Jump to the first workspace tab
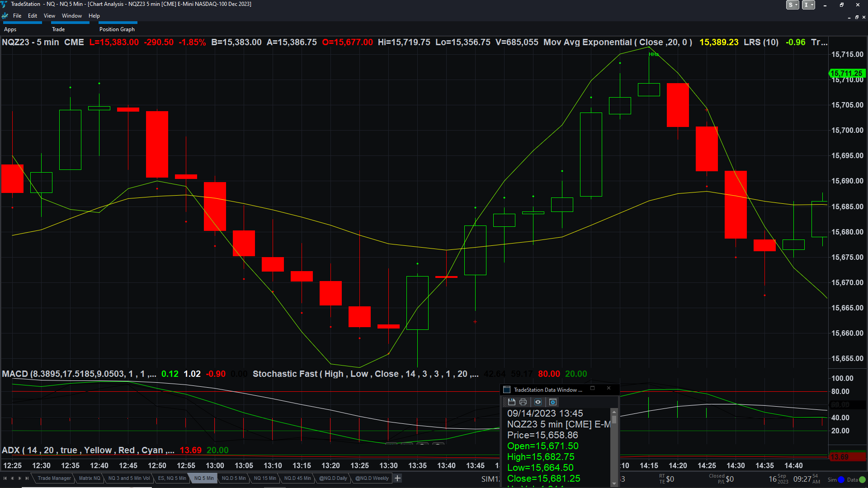This screenshot has width=868, height=488. (5, 479)
